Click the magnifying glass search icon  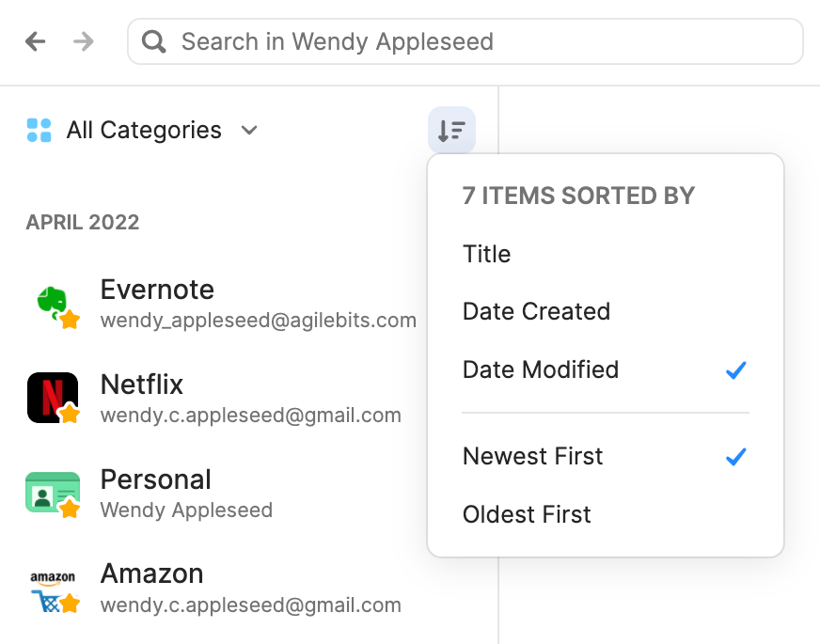153,41
